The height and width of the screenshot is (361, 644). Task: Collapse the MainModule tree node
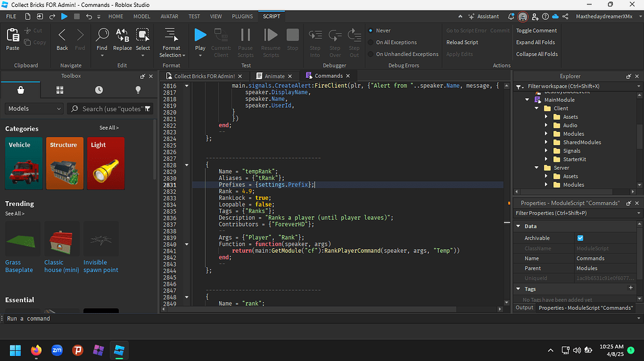[527, 100]
